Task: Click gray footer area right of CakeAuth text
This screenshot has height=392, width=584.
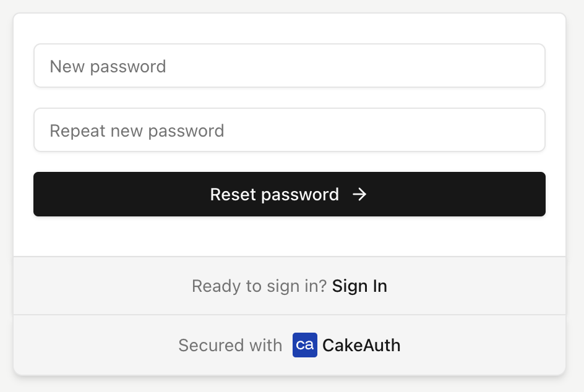Action: tap(484, 345)
